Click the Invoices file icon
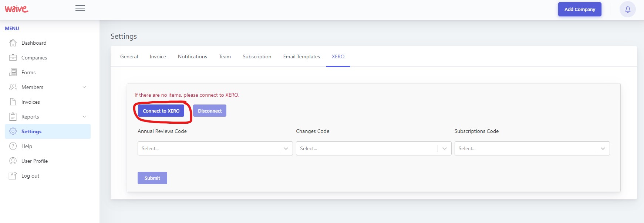The height and width of the screenshot is (223, 644). click(13, 102)
